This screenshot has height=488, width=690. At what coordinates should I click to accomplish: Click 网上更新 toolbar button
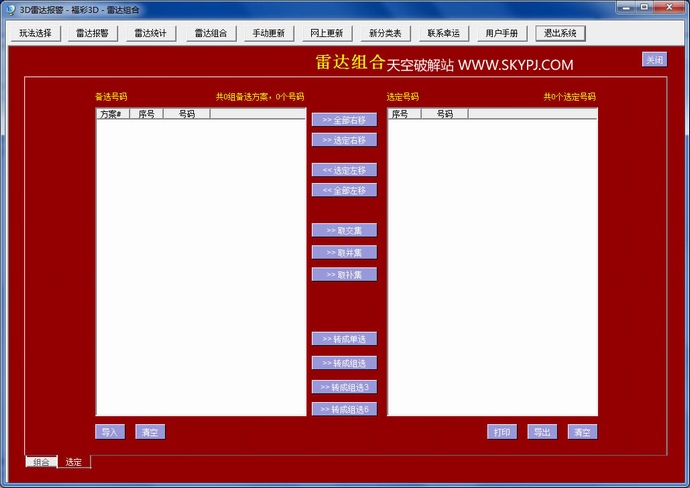coord(326,33)
